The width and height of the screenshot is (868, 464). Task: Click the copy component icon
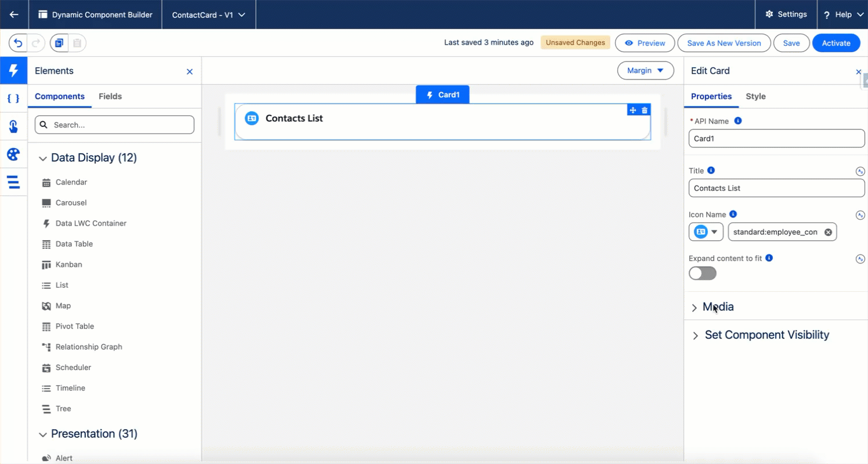click(59, 43)
